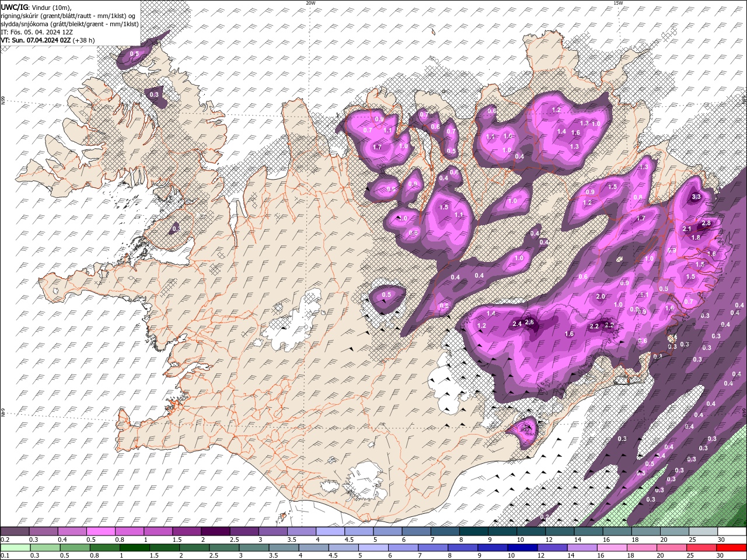This screenshot has height=560, width=747.
Task: Click the 1.8 precipitation value on map
Action: click(x=696, y=238)
